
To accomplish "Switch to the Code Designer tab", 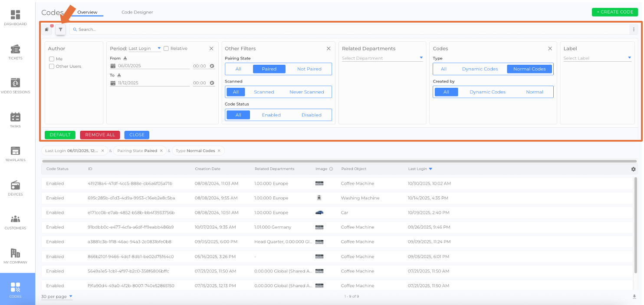I will 137,12.
